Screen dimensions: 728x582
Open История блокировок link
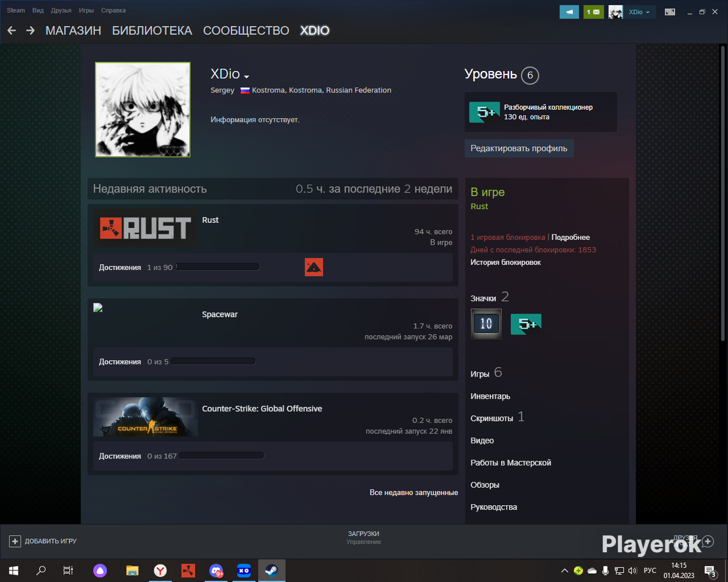tap(506, 262)
